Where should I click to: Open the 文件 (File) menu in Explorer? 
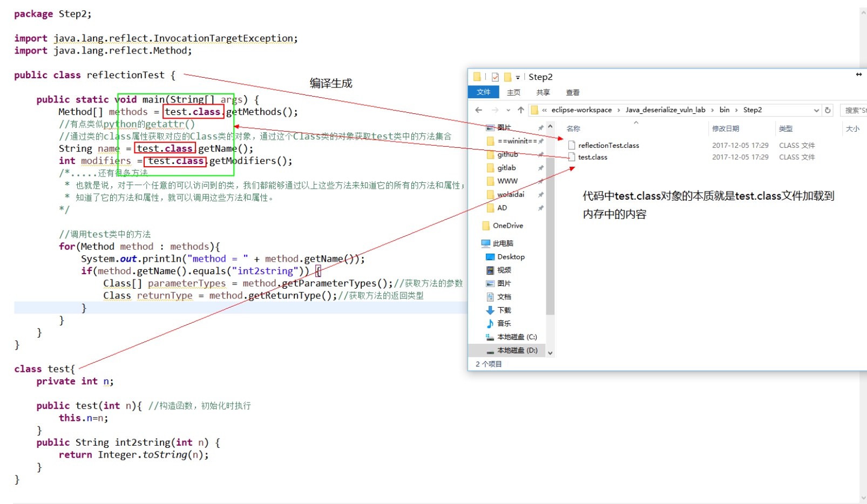click(x=483, y=92)
